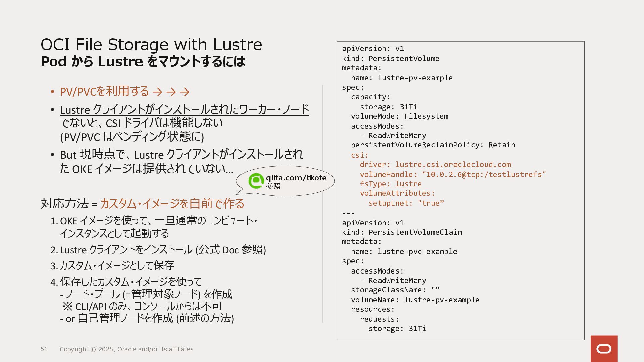
Task: Click the underlined Lustre クライアント worker node text
Action: pyautogui.click(x=184, y=110)
